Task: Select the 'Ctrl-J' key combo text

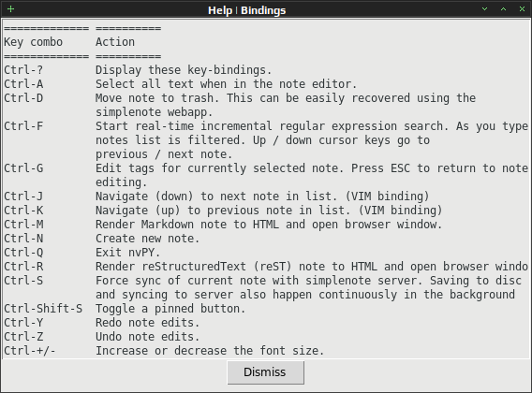Action: coord(23,196)
